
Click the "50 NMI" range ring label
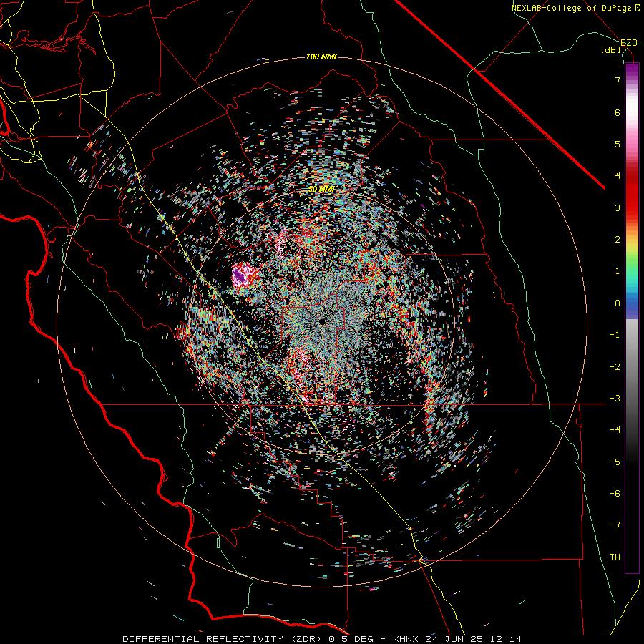coord(321,189)
